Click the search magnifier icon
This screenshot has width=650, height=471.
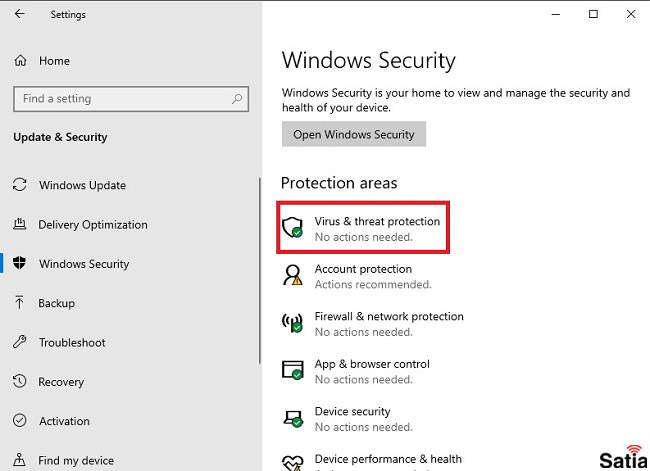click(237, 99)
